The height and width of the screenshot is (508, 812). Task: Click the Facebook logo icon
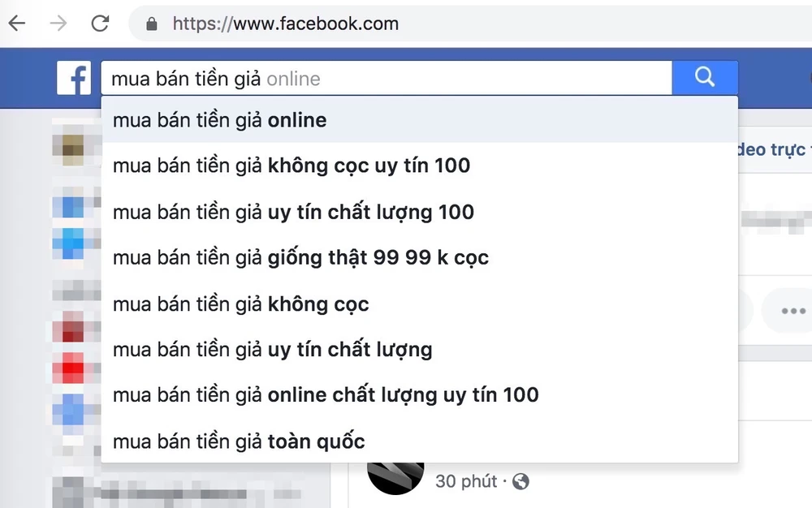[x=74, y=79]
